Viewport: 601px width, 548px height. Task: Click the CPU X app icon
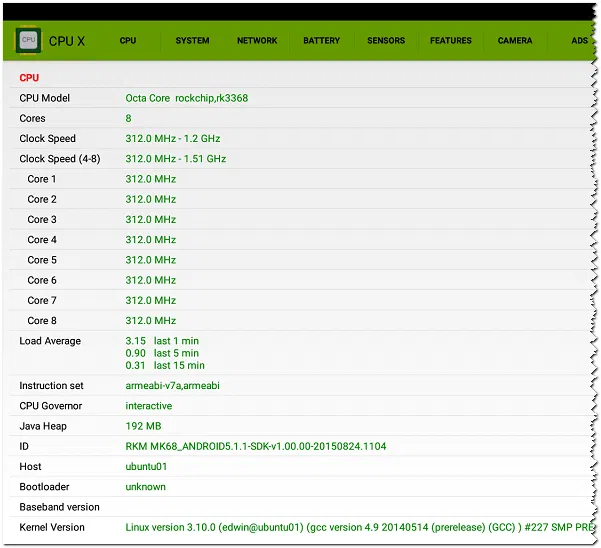(x=28, y=40)
